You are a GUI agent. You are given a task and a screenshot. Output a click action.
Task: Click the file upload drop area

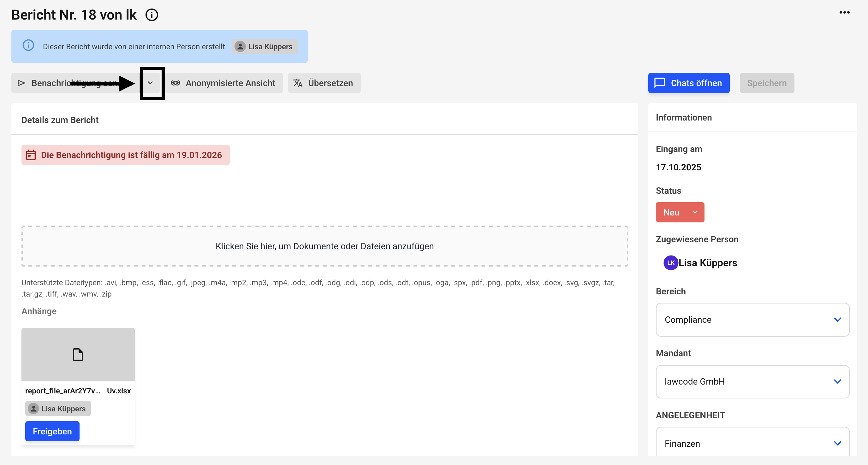pos(324,246)
